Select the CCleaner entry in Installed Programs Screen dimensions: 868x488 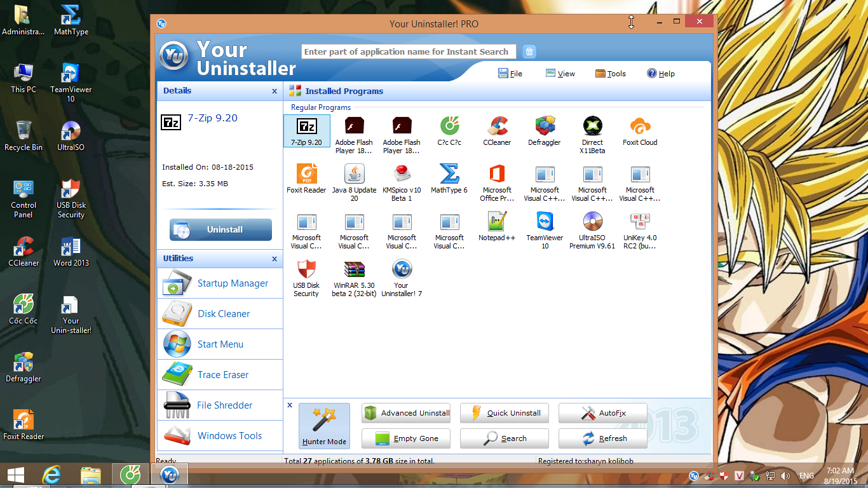tap(497, 131)
